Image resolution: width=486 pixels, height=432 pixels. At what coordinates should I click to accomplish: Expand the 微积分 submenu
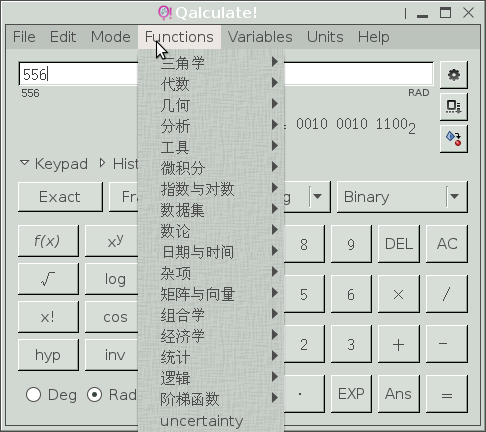[211, 168]
